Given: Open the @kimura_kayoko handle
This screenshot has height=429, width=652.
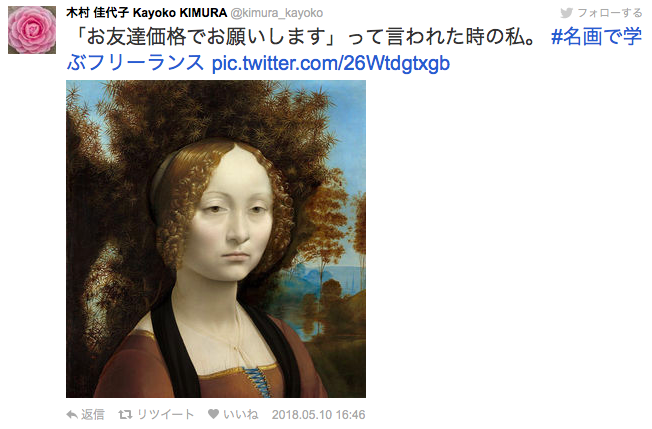Looking at the screenshot, I should coord(277,13).
